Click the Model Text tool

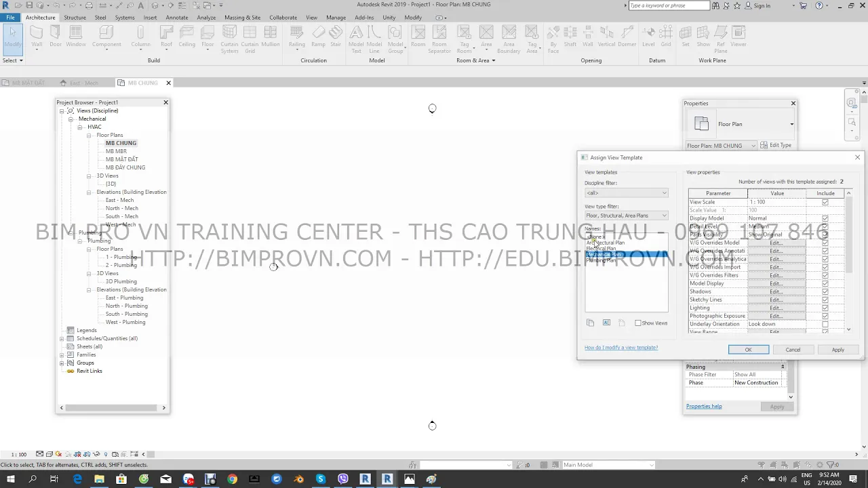pos(356,39)
